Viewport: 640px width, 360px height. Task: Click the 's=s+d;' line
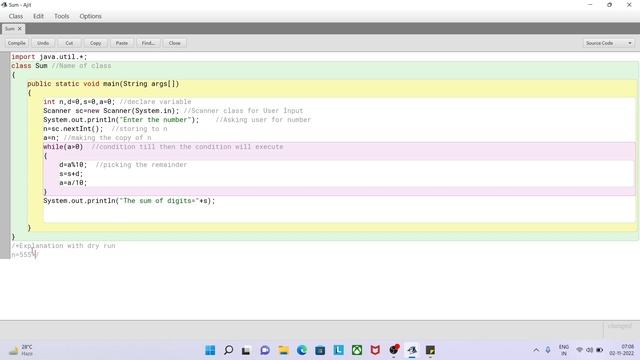(x=71, y=173)
